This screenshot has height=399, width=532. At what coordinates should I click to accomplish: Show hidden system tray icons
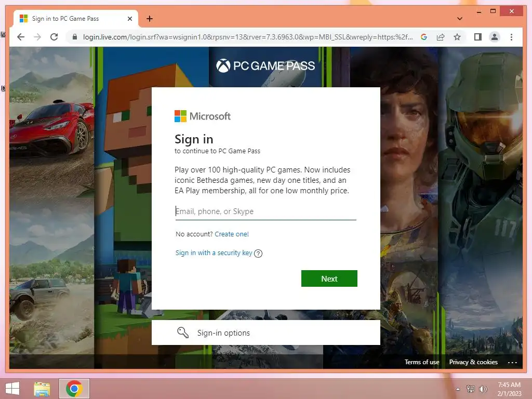458,389
